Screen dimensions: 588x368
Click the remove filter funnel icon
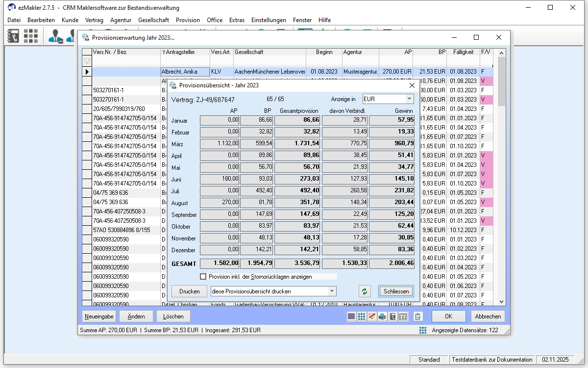pos(372,316)
